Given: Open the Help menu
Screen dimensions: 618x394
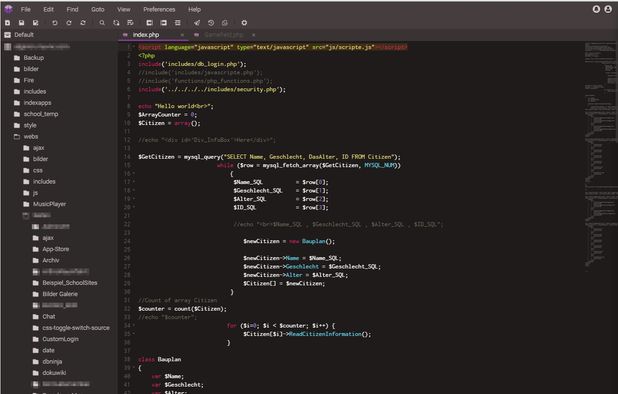Looking at the screenshot, I should click(x=194, y=9).
